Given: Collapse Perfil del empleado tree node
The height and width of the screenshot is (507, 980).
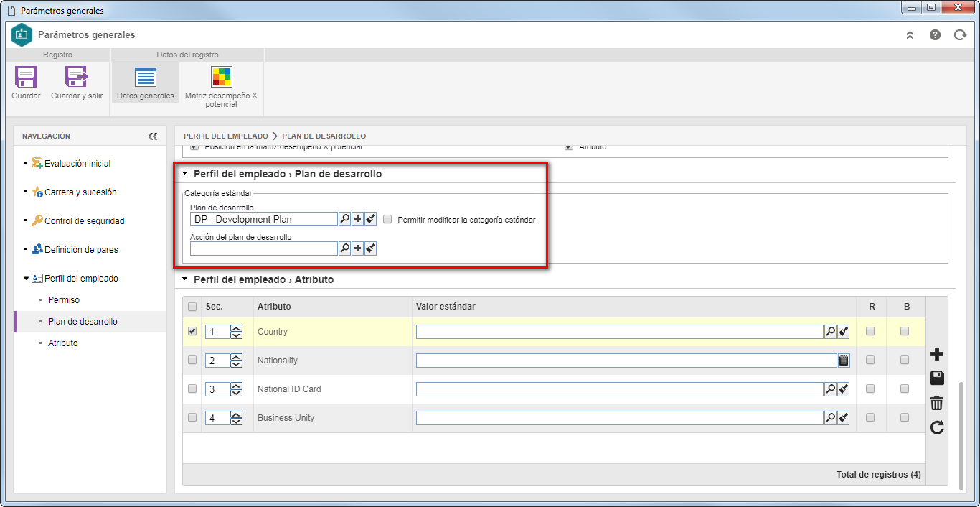Looking at the screenshot, I should pyautogui.click(x=27, y=278).
